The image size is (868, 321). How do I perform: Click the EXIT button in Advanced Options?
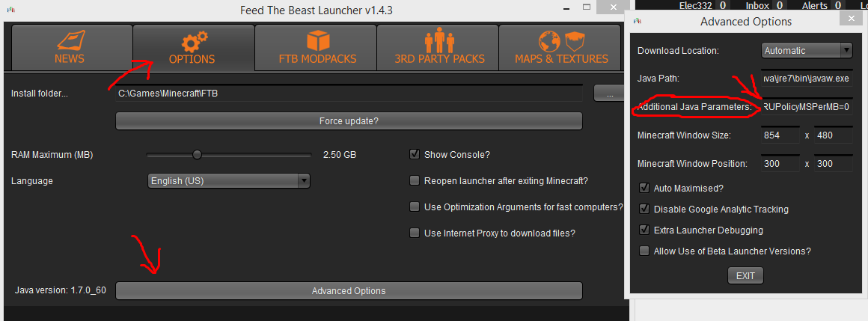pos(746,275)
